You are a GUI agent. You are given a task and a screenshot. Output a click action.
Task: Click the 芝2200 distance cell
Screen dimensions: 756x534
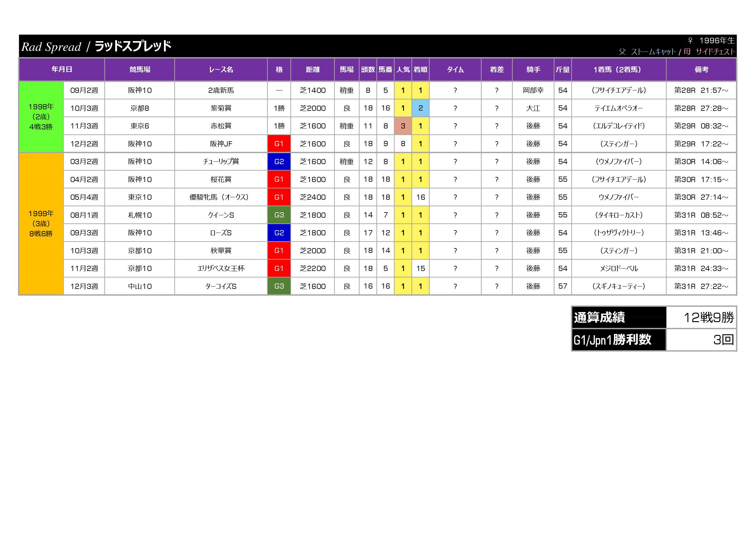pos(312,269)
